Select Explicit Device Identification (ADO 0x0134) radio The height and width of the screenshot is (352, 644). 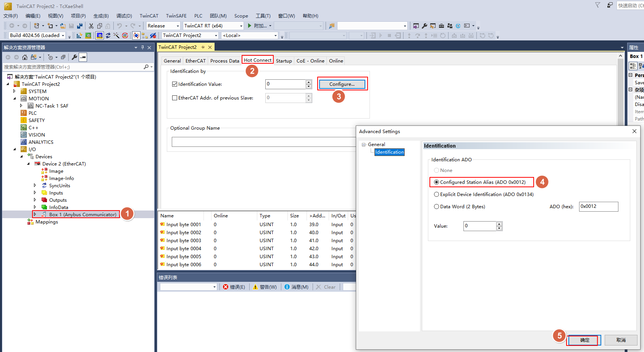(x=436, y=194)
